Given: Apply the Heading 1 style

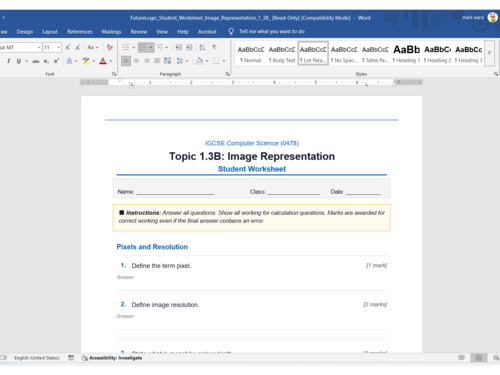Looking at the screenshot, I should (406, 54).
